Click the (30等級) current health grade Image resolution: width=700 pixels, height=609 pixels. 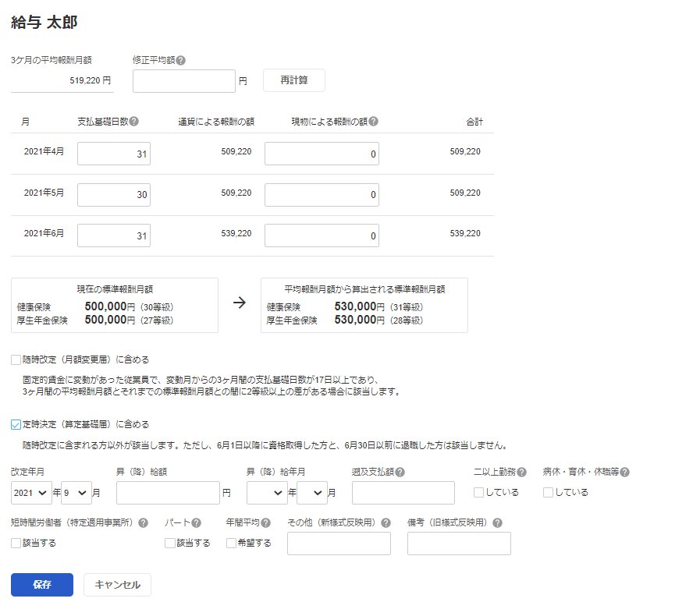[x=157, y=307]
